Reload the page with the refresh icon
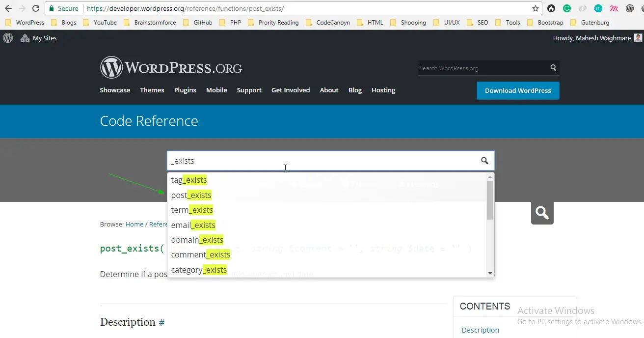The image size is (644, 338). click(x=36, y=8)
